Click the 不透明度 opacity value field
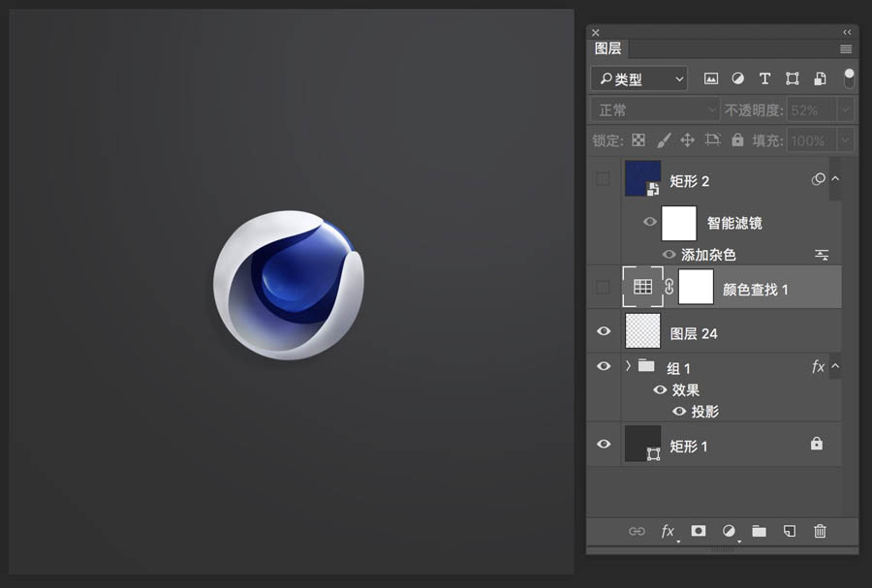 pos(810,110)
